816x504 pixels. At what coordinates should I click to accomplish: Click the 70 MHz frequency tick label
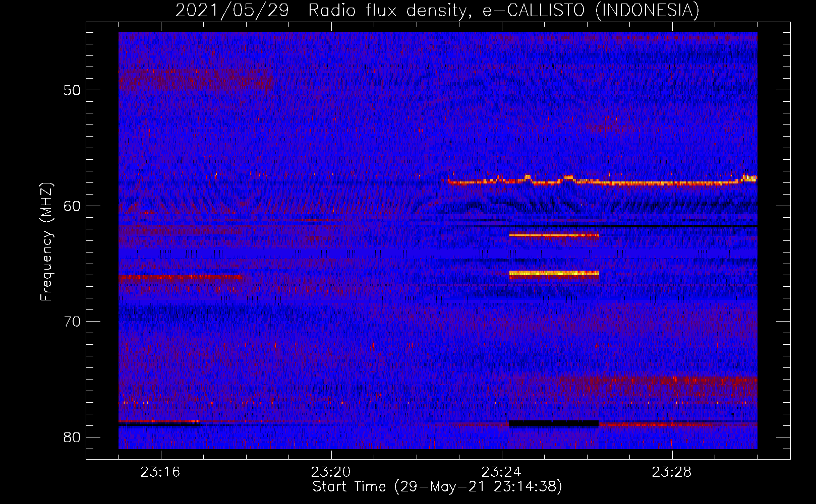(73, 322)
